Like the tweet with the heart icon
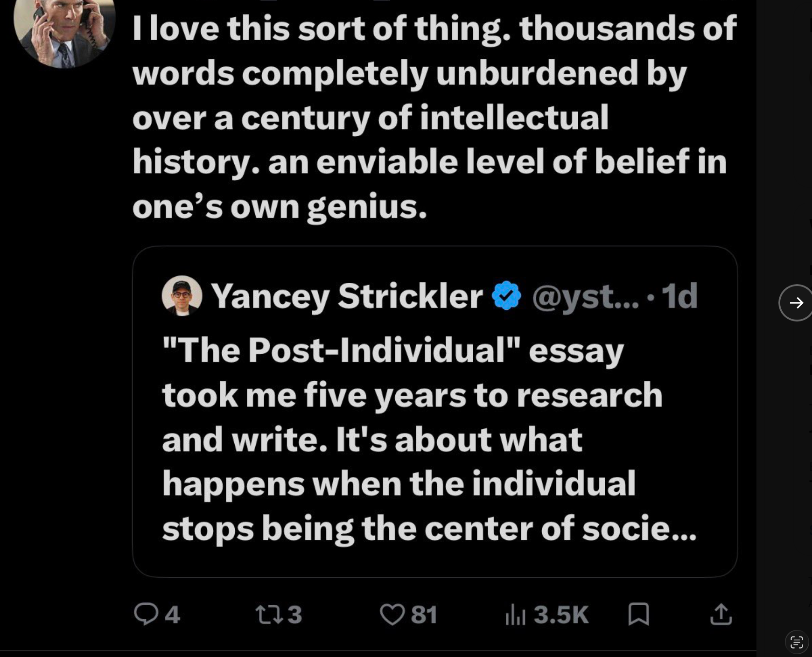812x657 pixels. point(392,614)
